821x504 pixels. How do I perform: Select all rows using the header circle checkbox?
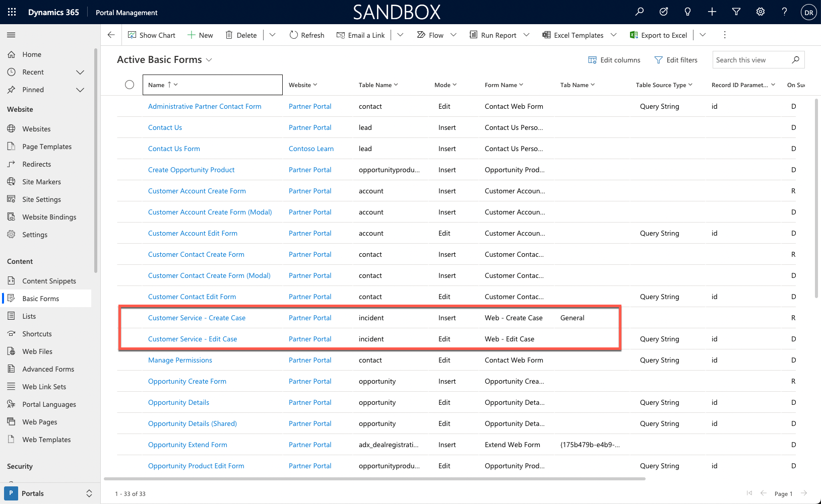(130, 85)
